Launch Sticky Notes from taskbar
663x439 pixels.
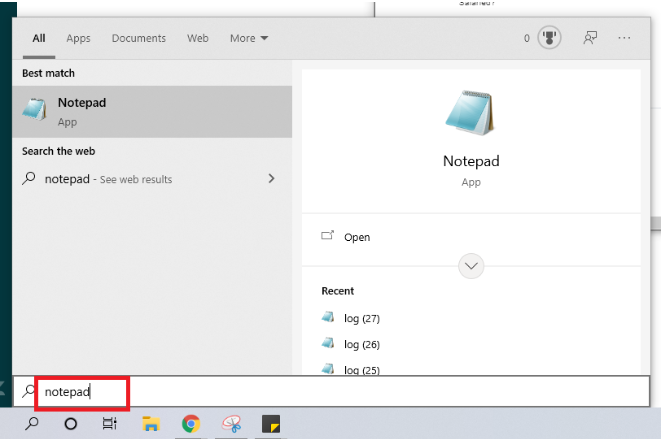[x=271, y=424]
